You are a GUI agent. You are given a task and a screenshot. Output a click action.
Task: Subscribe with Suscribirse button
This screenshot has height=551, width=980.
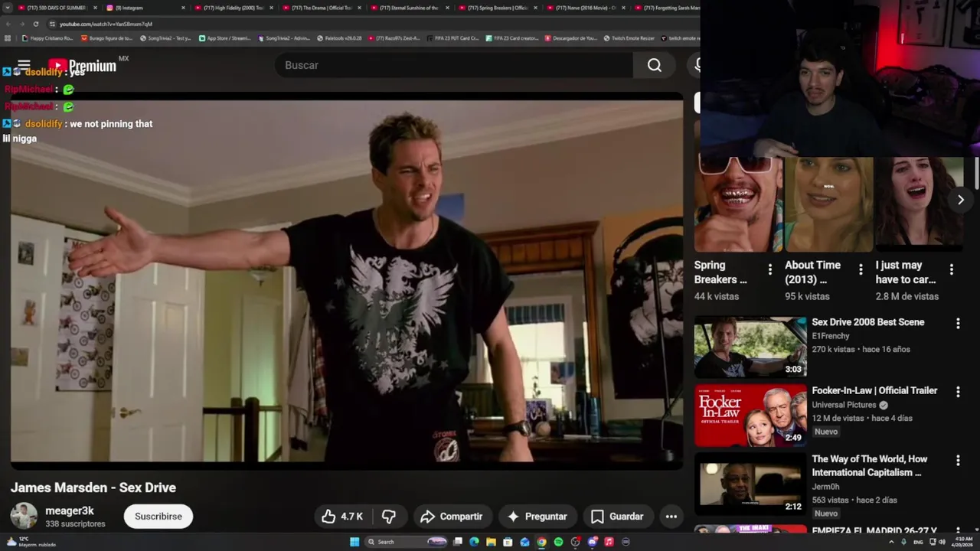coord(158,517)
